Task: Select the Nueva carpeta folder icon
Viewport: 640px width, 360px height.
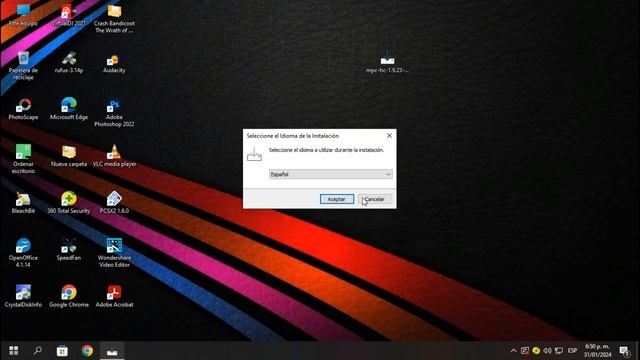Action: (69, 156)
